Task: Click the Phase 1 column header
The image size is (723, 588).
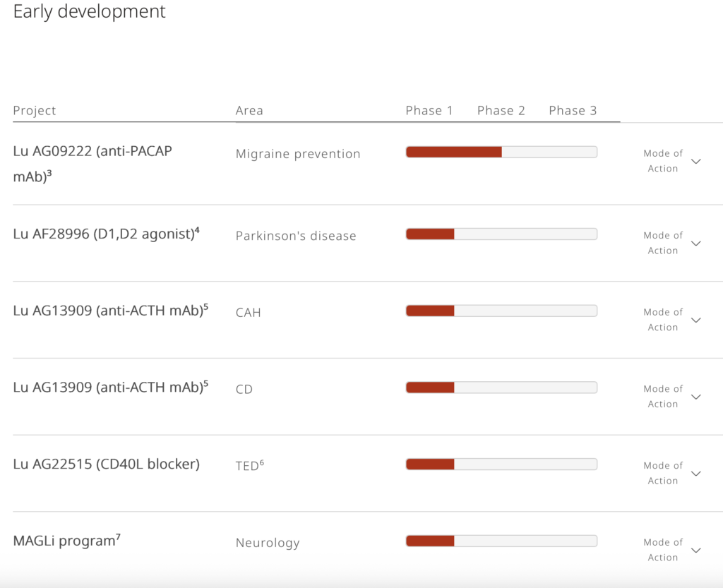Action: coord(429,111)
